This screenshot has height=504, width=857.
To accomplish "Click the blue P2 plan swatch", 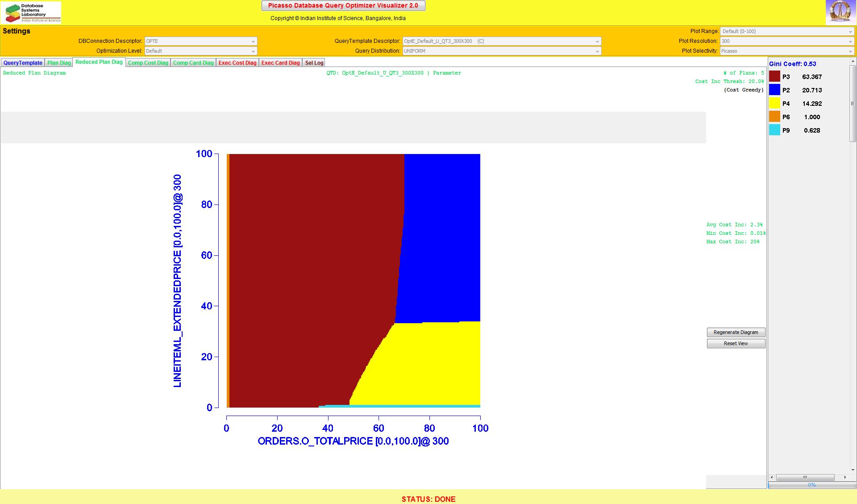I will [x=774, y=90].
